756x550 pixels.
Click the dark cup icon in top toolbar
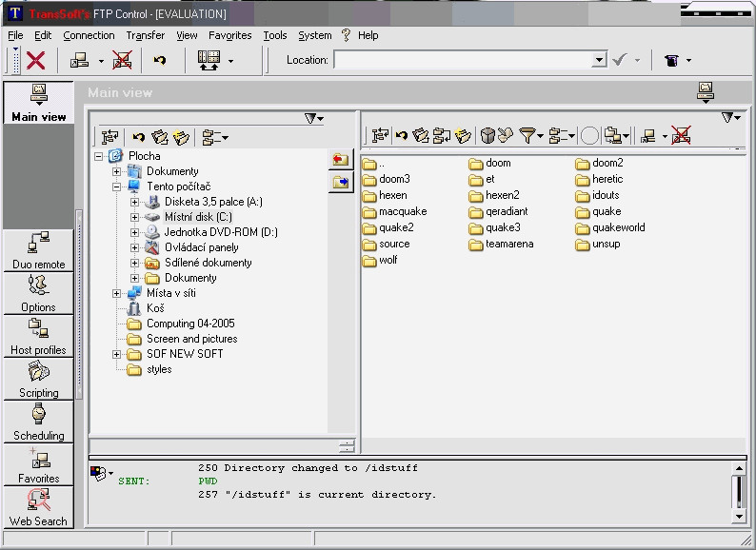(x=671, y=60)
